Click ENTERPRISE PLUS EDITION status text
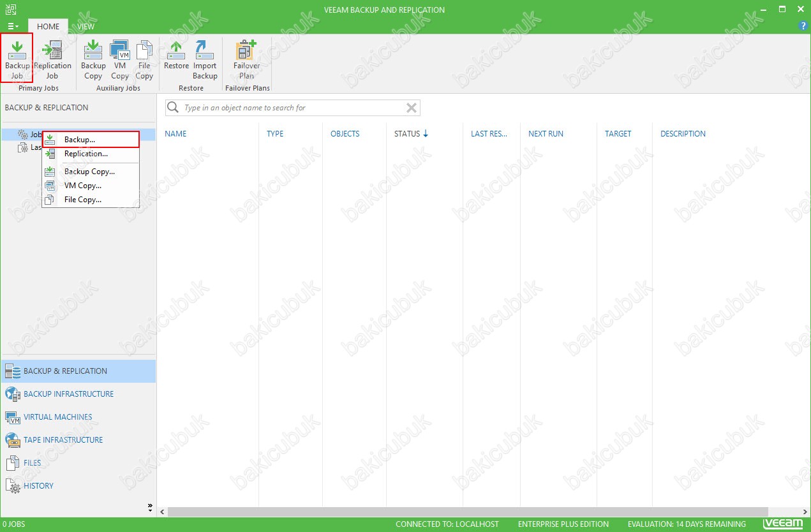 click(563, 524)
